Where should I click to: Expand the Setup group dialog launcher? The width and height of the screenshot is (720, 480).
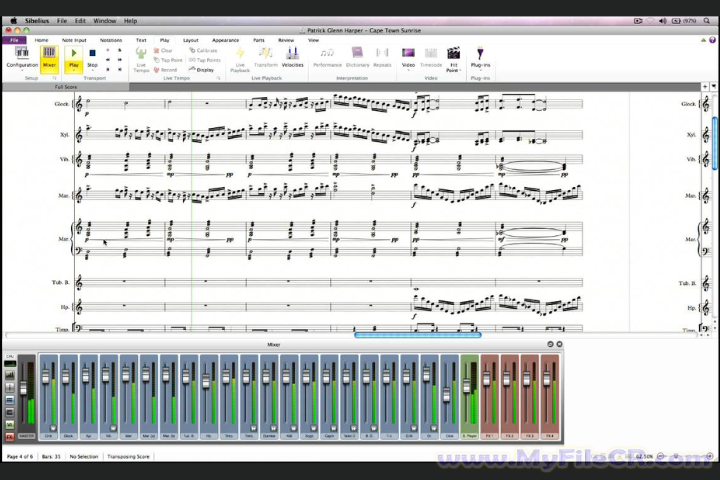click(x=54, y=78)
